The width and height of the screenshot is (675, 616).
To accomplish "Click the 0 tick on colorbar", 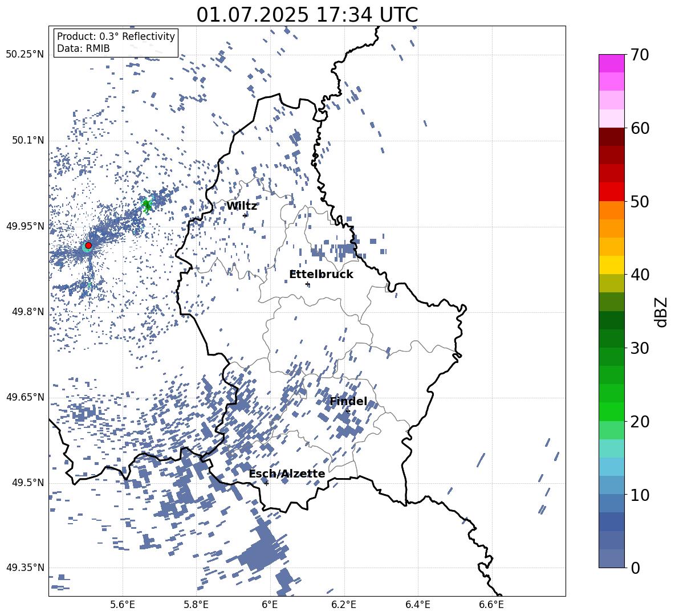I will 635,568.
